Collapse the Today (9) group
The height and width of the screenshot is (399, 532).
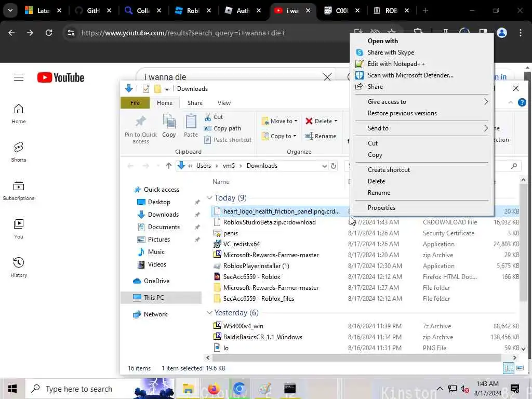(x=209, y=198)
